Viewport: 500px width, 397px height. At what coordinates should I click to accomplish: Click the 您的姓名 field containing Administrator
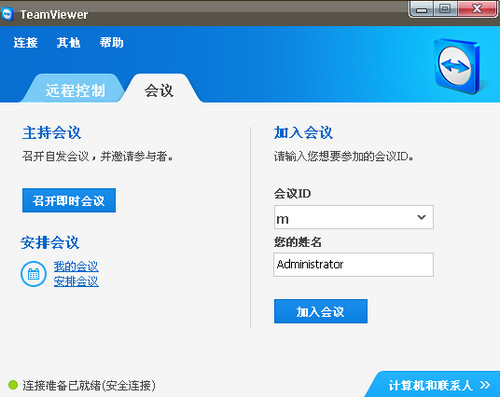click(x=354, y=265)
